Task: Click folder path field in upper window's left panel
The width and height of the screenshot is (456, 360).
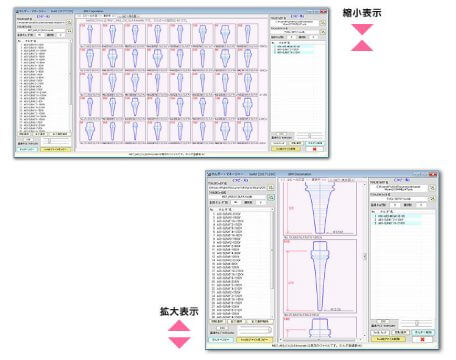Action: tap(41, 22)
